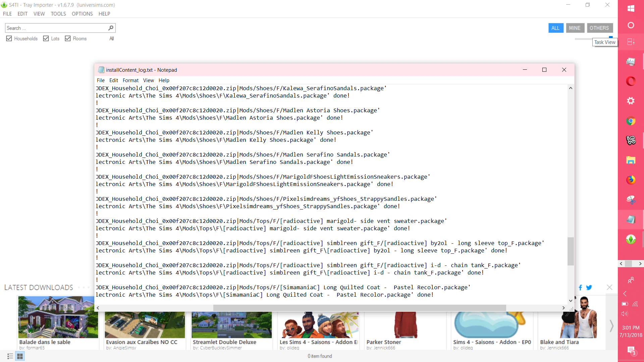Switch to Notepad taskbar icon

pos(631,220)
